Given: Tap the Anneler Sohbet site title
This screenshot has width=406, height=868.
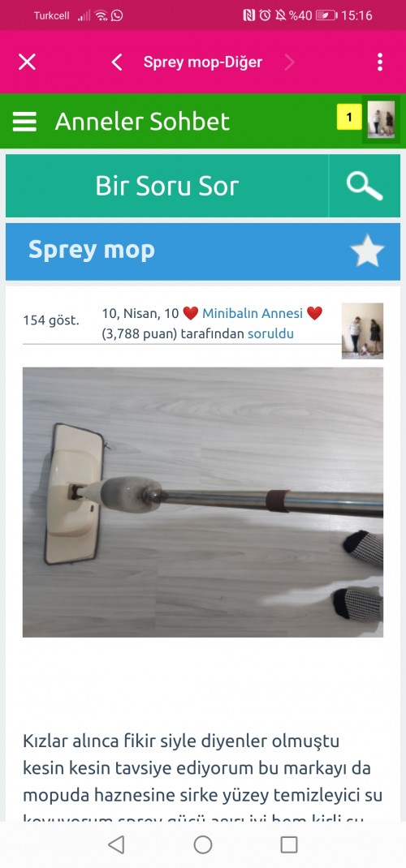Looking at the screenshot, I should 142,121.
